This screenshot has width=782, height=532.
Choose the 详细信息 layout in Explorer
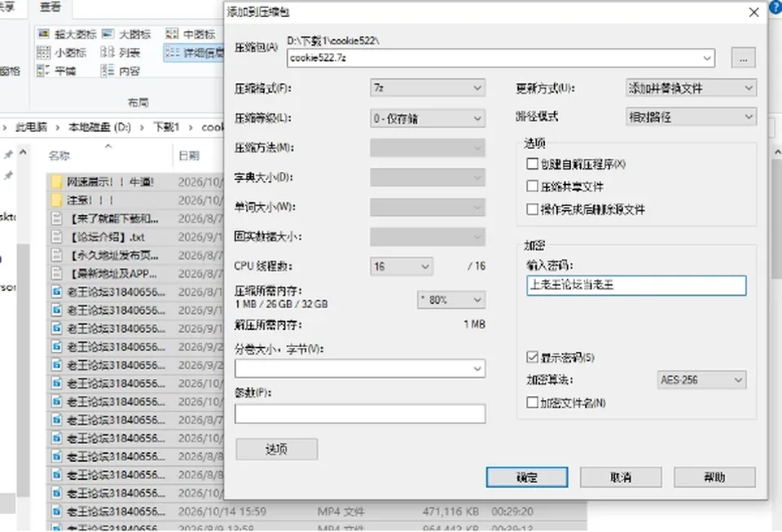pos(194,52)
